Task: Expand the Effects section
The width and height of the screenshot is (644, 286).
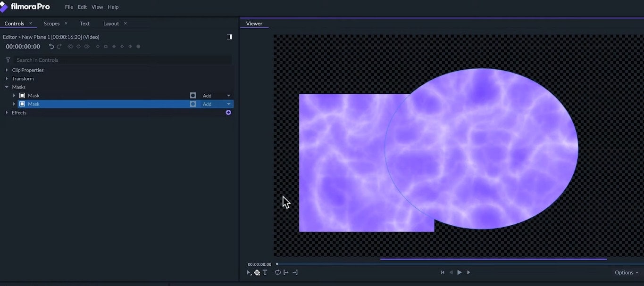Action: click(x=7, y=113)
